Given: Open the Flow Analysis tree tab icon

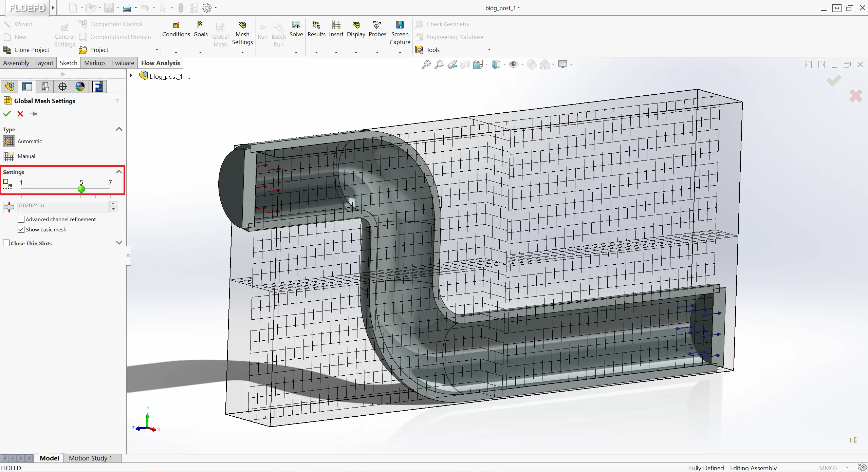Looking at the screenshot, I should click(x=98, y=87).
